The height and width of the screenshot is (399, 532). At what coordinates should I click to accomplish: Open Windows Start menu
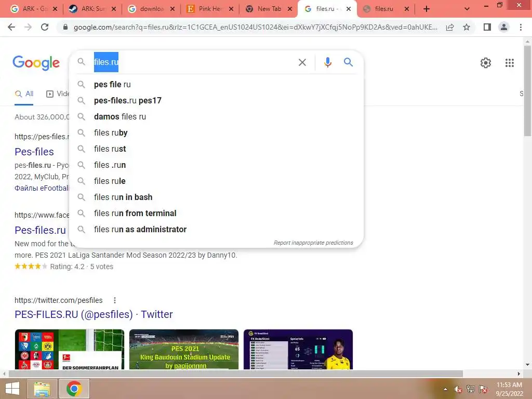point(12,389)
